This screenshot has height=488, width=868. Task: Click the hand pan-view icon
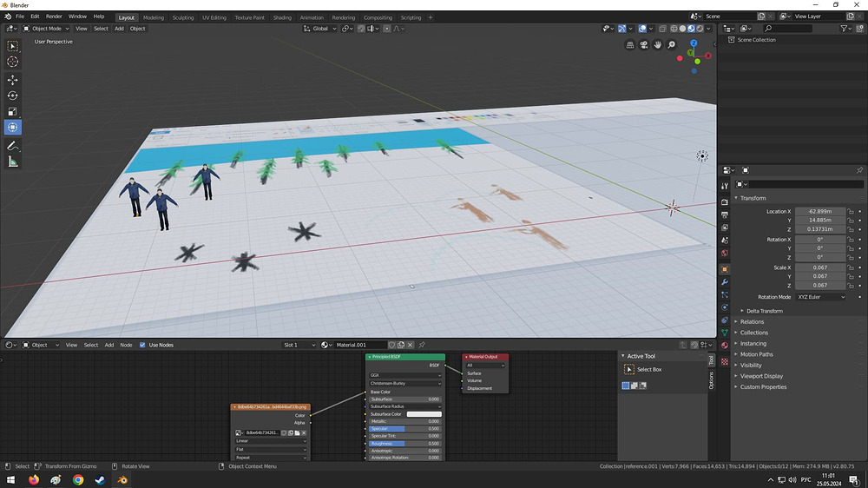coord(660,45)
